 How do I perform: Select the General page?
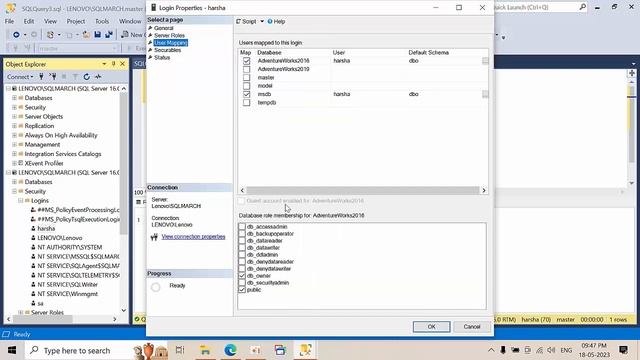pos(164,28)
